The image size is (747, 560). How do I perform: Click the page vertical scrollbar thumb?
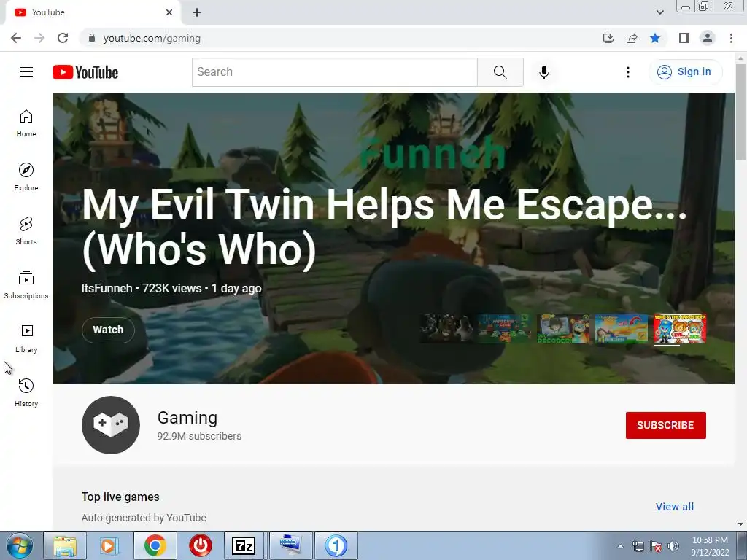(740, 112)
